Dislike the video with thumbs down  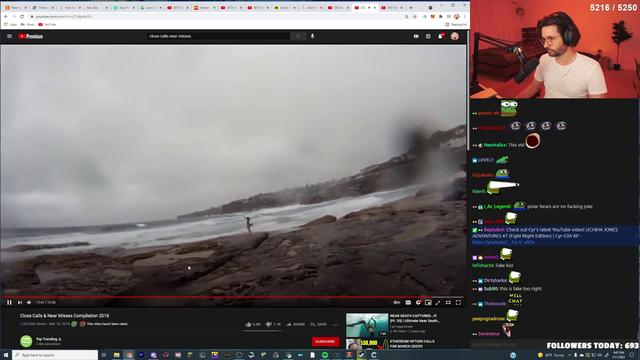tap(273, 324)
